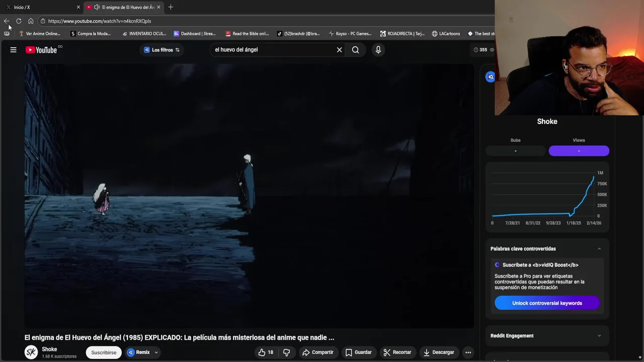Open the Compra la Moda bookmark
644x362 pixels.
(91, 34)
